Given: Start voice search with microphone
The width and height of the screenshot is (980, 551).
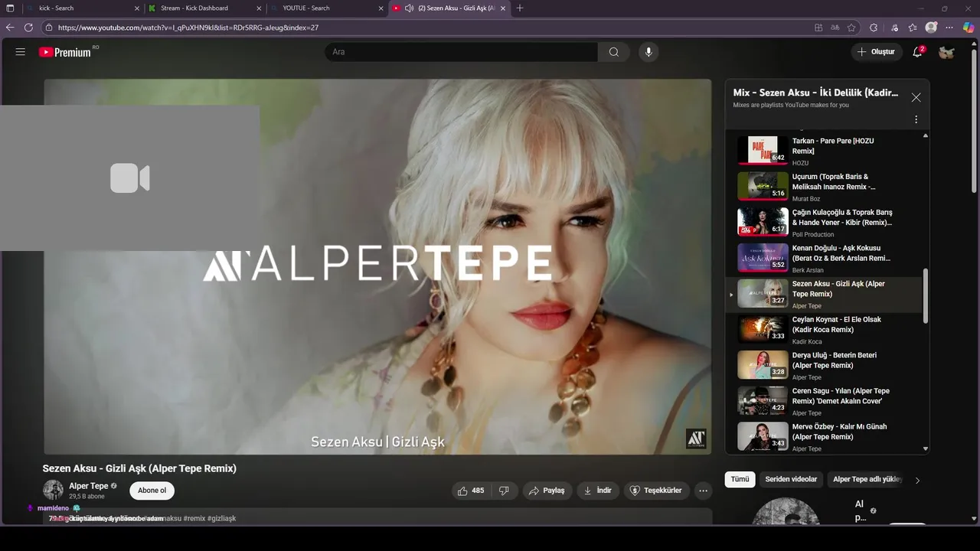Looking at the screenshot, I should 648,52.
